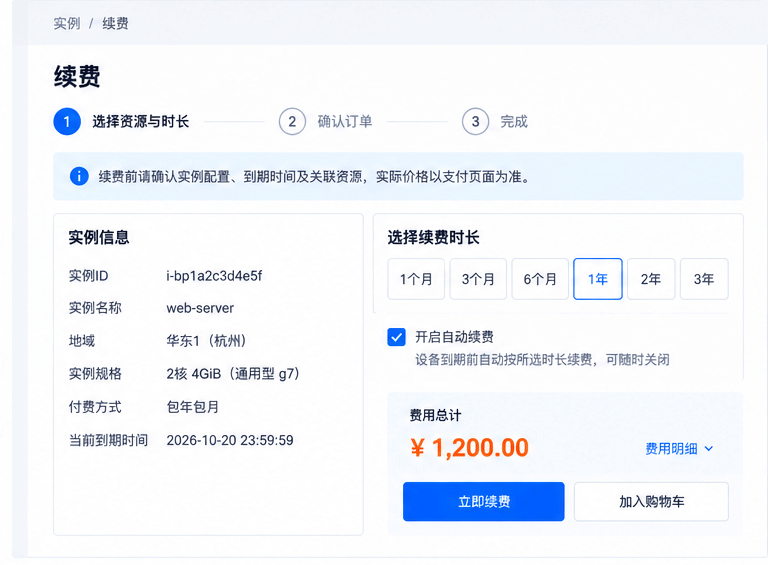Go to 实例 breadcrumb link
Image resolution: width=768 pixels, height=565 pixels.
click(x=67, y=23)
